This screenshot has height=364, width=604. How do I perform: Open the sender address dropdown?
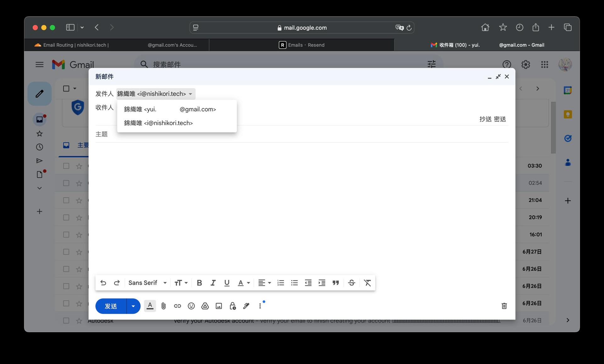[156, 94]
